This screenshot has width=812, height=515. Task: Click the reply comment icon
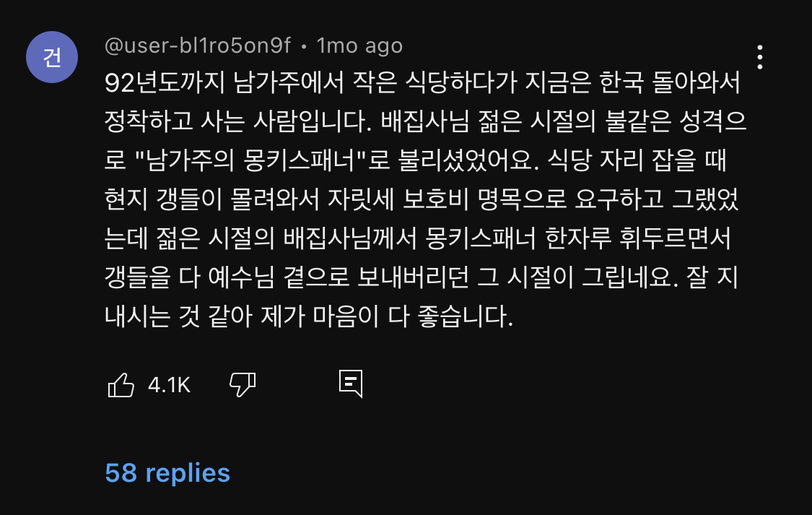point(351,384)
